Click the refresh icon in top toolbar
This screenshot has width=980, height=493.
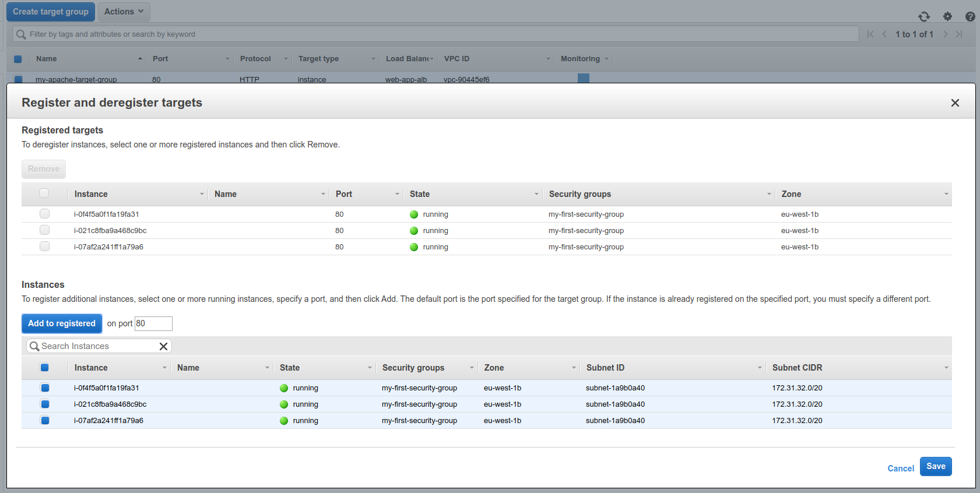(924, 17)
